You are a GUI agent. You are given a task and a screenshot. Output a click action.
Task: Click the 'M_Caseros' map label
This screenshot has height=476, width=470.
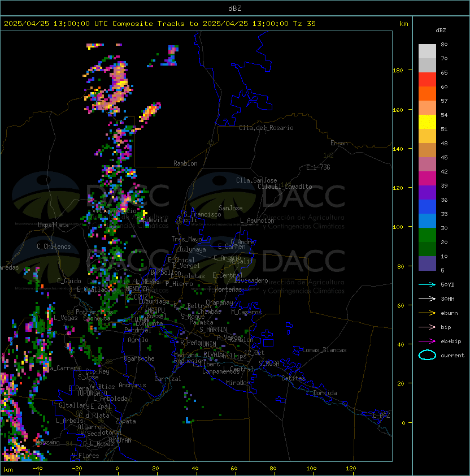(x=246, y=312)
